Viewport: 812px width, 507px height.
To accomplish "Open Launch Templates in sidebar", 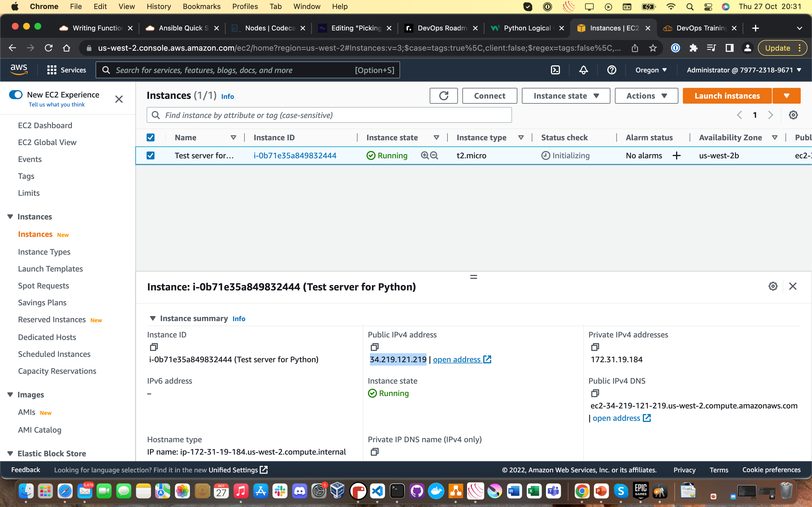I will 50,269.
